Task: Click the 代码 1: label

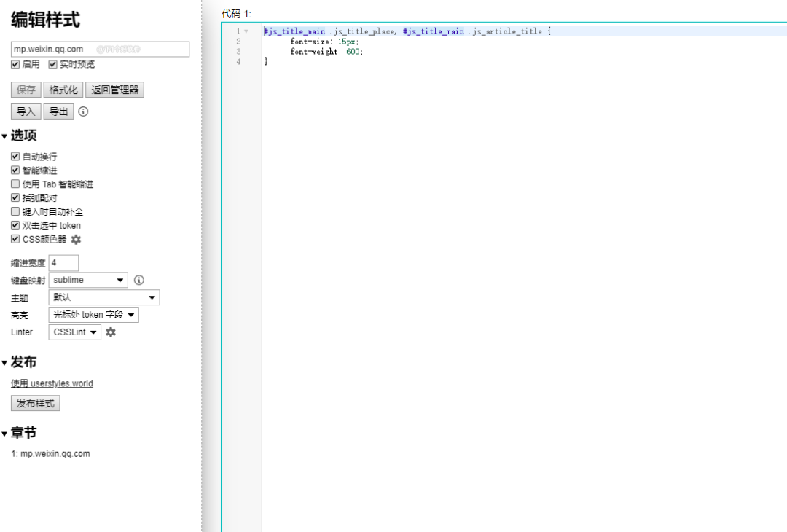Action: pyautogui.click(x=236, y=14)
